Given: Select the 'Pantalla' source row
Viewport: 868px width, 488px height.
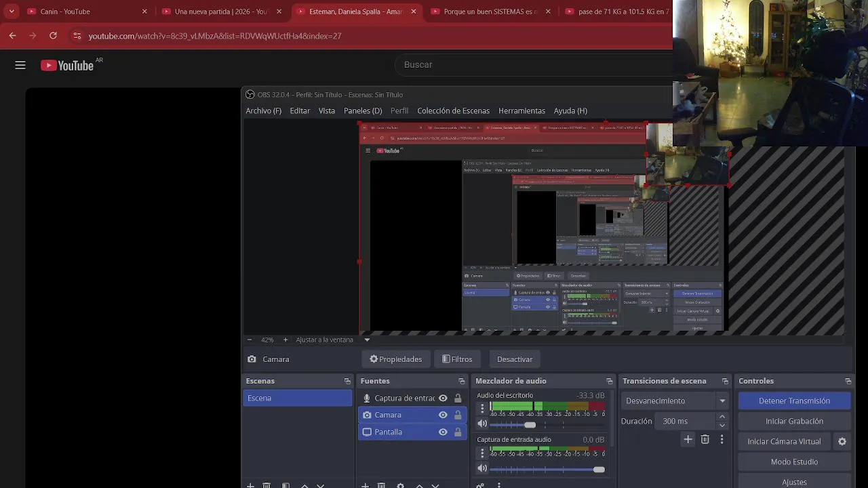Looking at the screenshot, I should pos(412,432).
